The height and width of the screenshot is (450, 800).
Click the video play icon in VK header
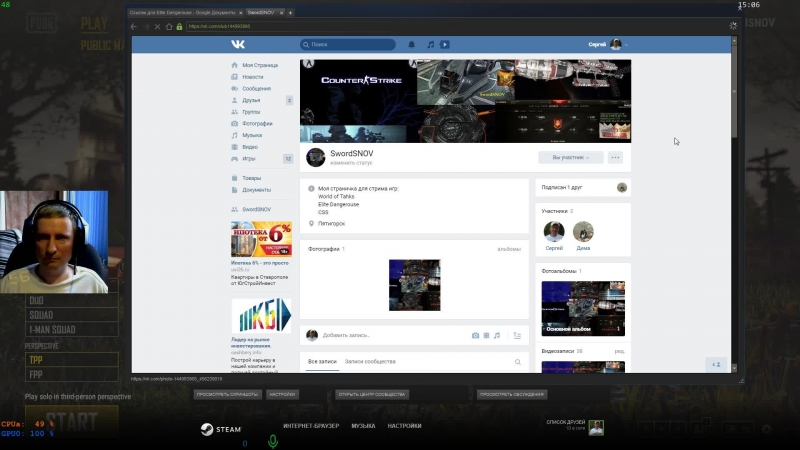click(445, 44)
